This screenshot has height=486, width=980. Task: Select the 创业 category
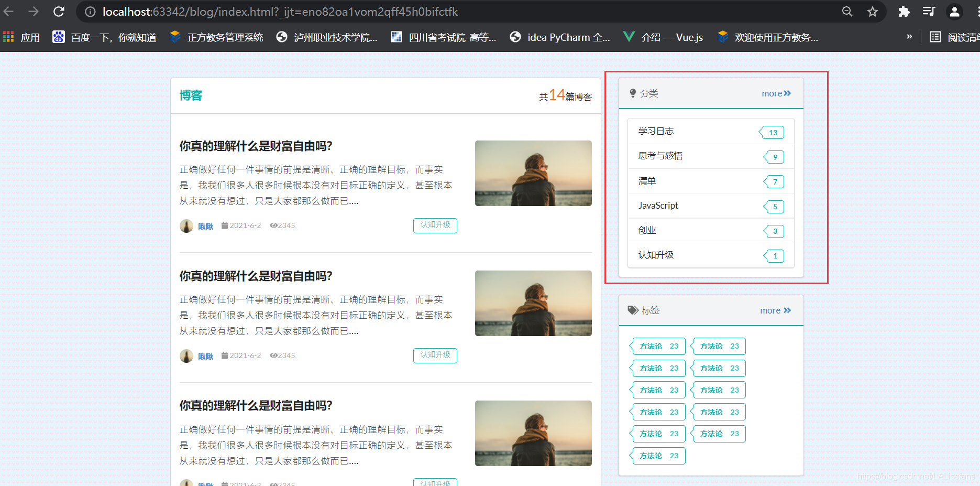[711, 230]
